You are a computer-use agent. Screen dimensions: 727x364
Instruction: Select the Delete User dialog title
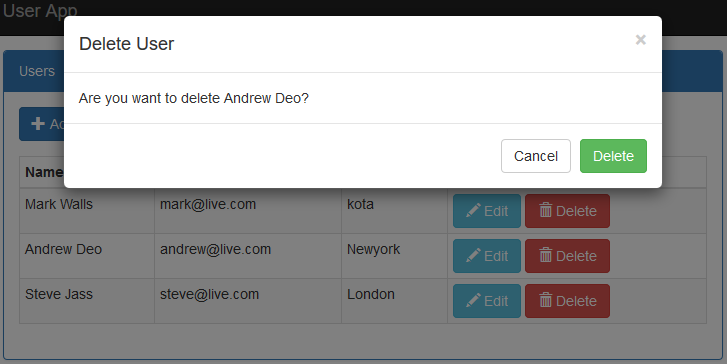127,44
